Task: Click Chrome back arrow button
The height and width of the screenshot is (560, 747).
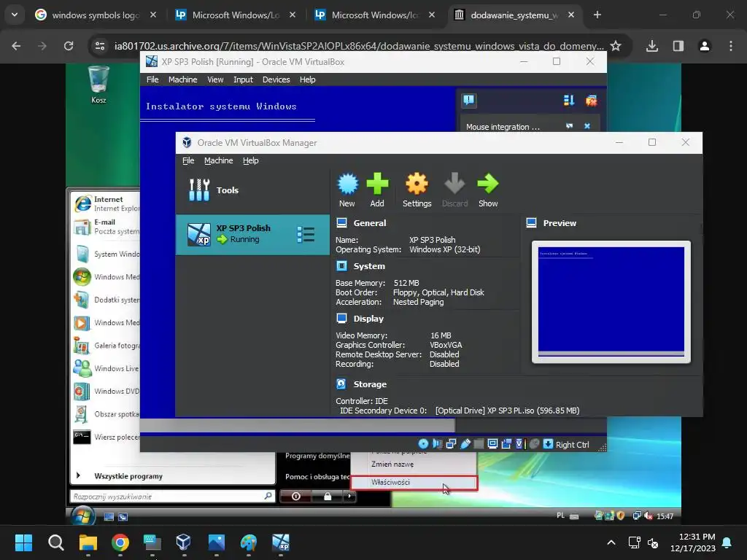Action: pyautogui.click(x=16, y=46)
